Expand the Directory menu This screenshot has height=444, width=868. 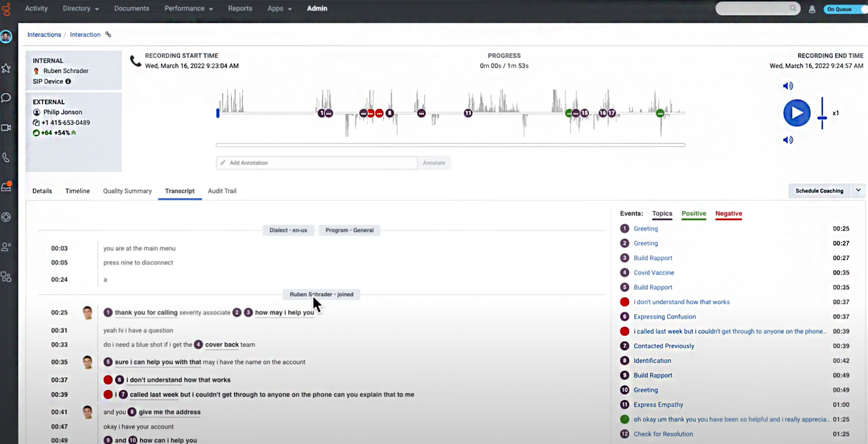tap(81, 9)
